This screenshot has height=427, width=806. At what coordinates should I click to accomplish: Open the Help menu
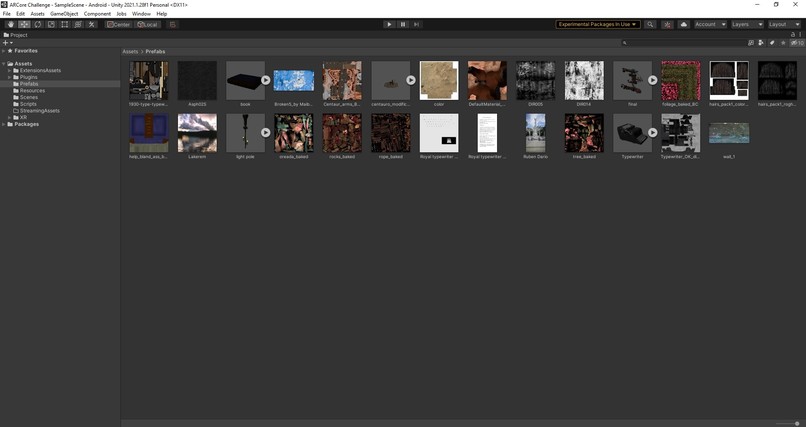pyautogui.click(x=161, y=14)
